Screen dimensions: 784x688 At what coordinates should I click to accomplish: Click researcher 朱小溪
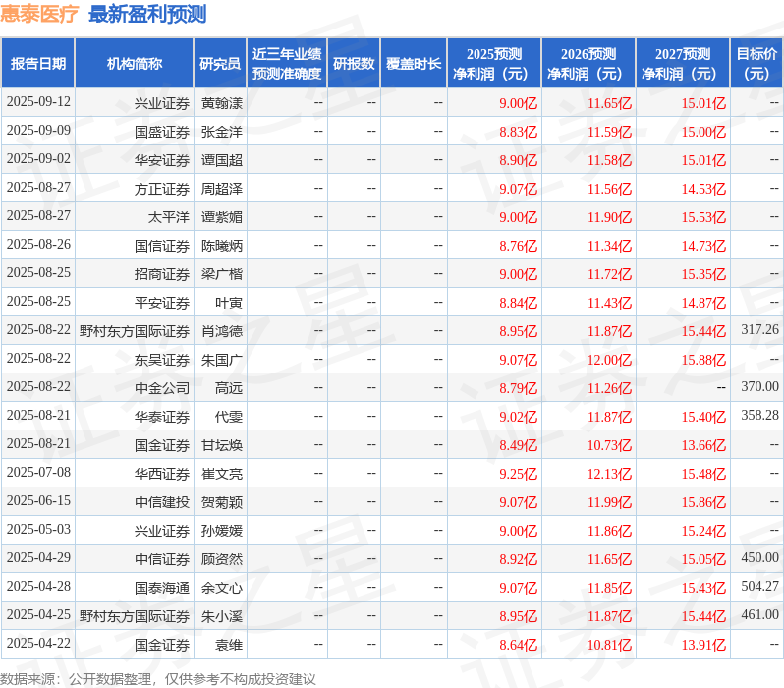pyautogui.click(x=222, y=617)
